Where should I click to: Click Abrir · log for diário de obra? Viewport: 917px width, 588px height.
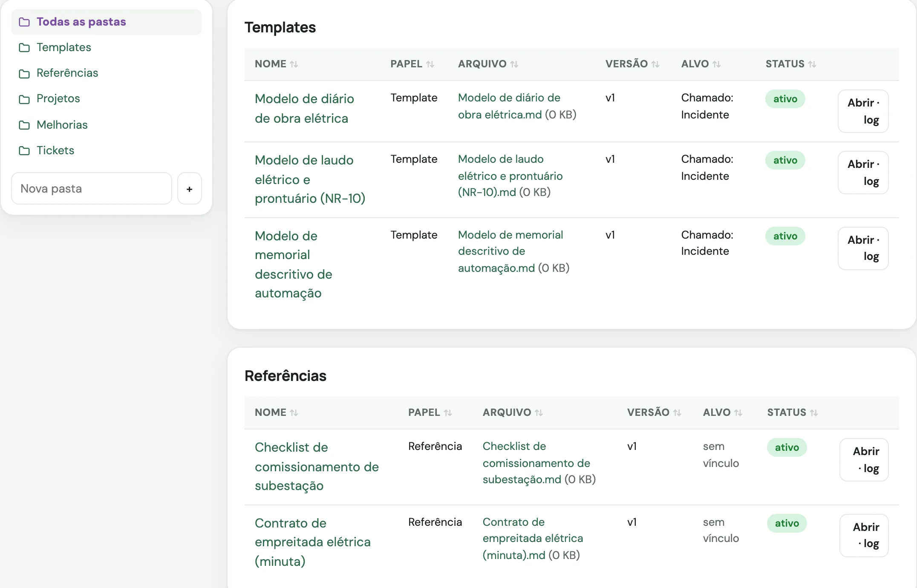click(x=863, y=111)
